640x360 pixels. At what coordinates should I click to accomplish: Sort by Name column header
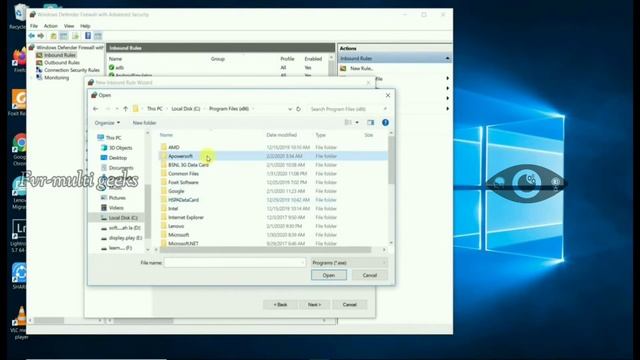click(x=166, y=135)
